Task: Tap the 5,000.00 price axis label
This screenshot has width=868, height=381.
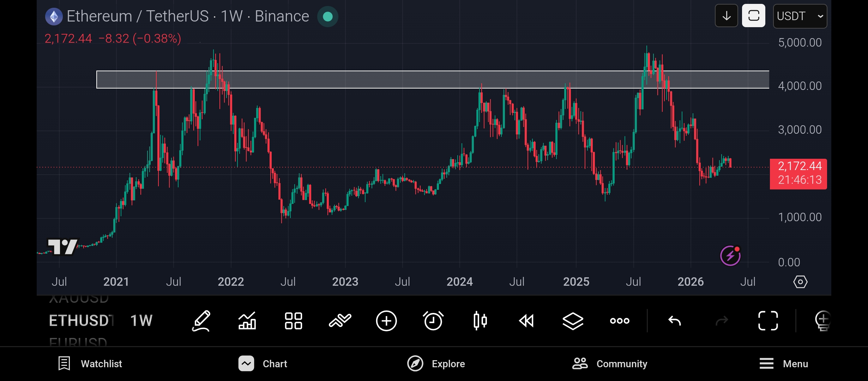Action: 800,43
